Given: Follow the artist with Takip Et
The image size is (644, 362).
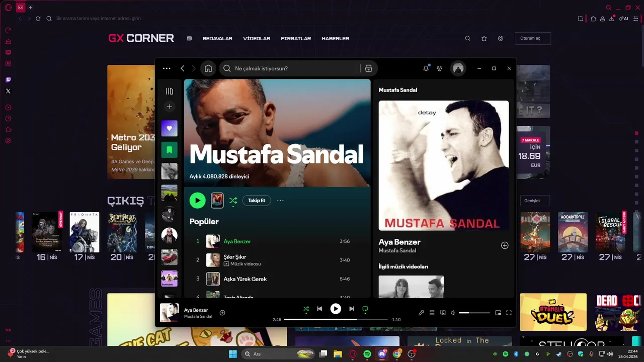Looking at the screenshot, I should point(257,201).
